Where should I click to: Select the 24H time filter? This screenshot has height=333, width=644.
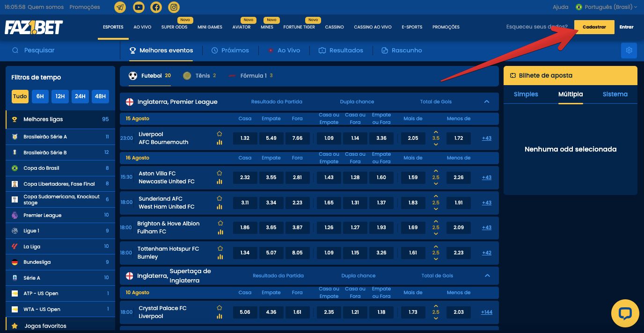point(80,96)
